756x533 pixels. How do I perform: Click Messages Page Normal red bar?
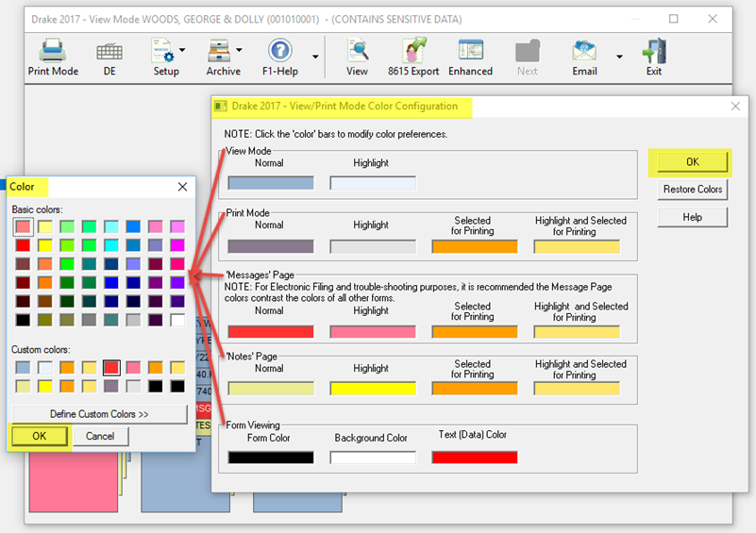point(271,332)
